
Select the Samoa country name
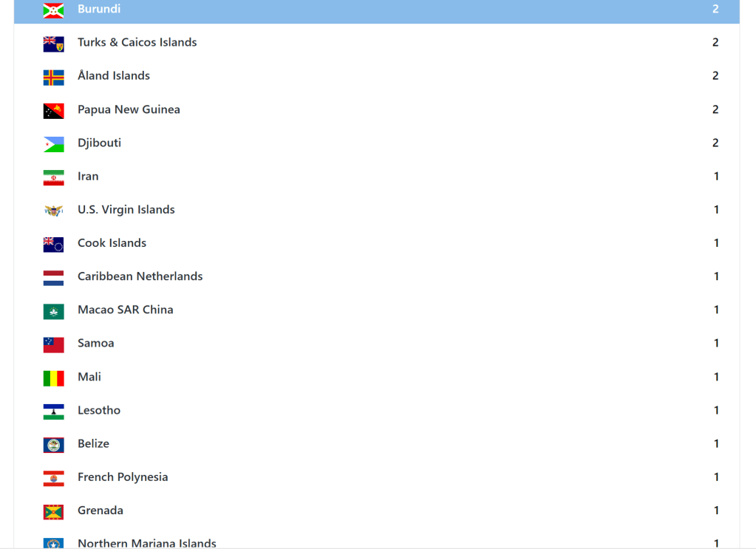(x=95, y=343)
